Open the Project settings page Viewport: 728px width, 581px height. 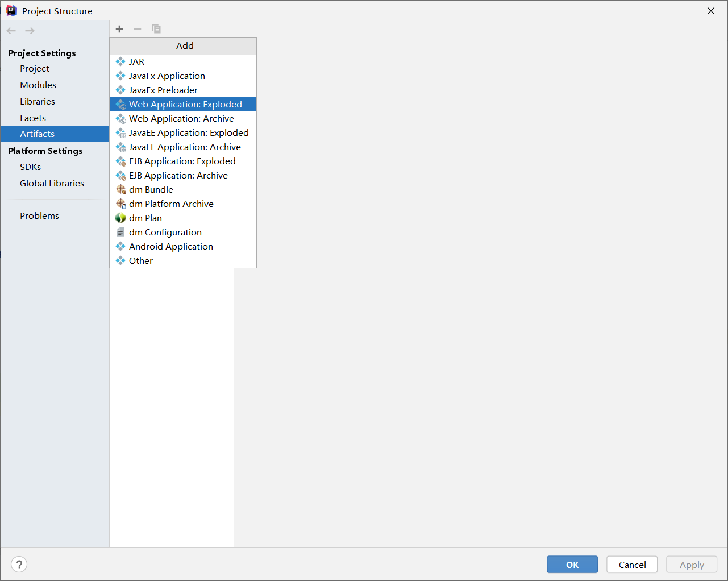point(55,68)
